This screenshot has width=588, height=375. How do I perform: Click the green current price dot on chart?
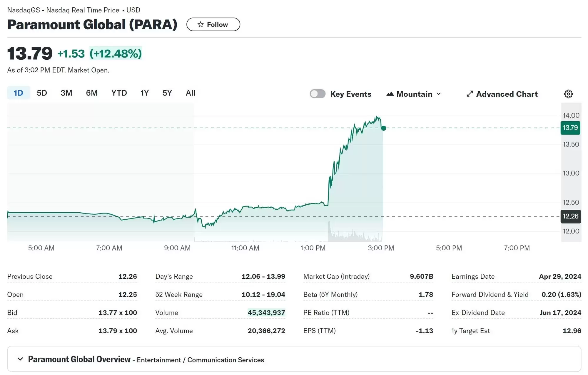pos(383,128)
